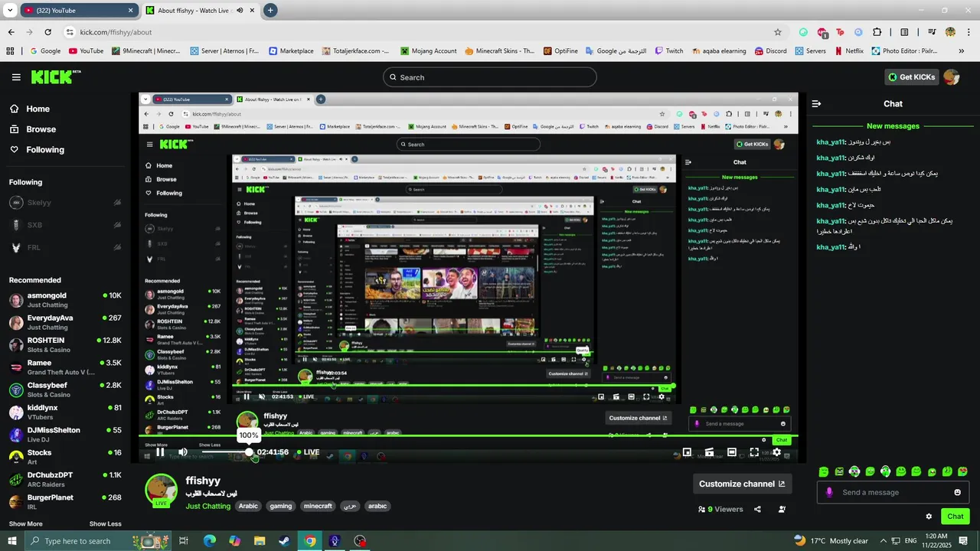Open ROSHTEIN channel in Recommended
This screenshot has width=980, height=551.
pos(65,345)
